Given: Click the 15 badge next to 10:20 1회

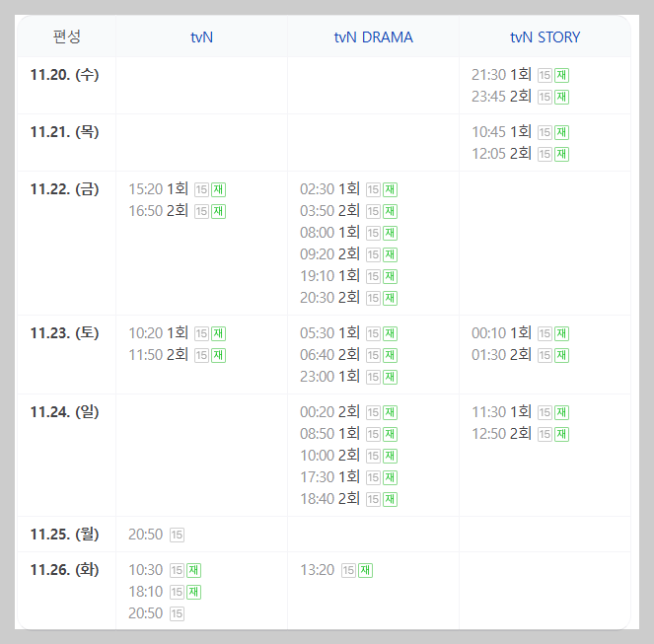Looking at the screenshot, I should pyautogui.click(x=201, y=333).
